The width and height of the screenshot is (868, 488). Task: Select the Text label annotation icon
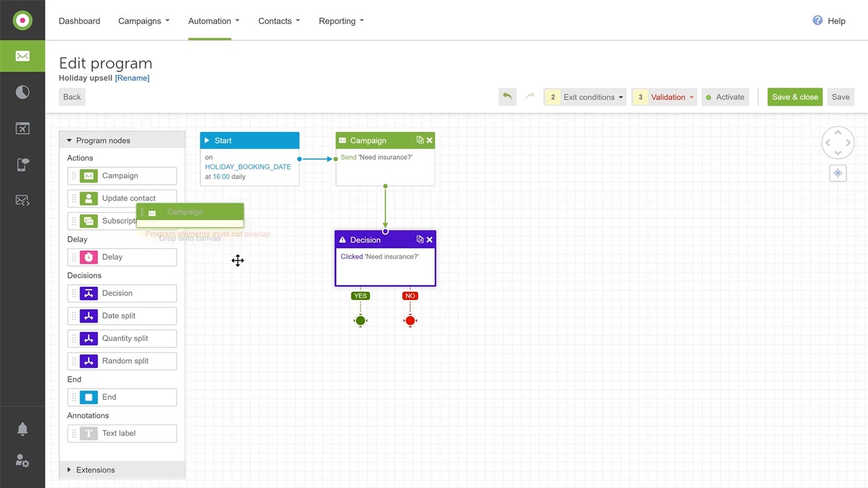click(x=87, y=433)
